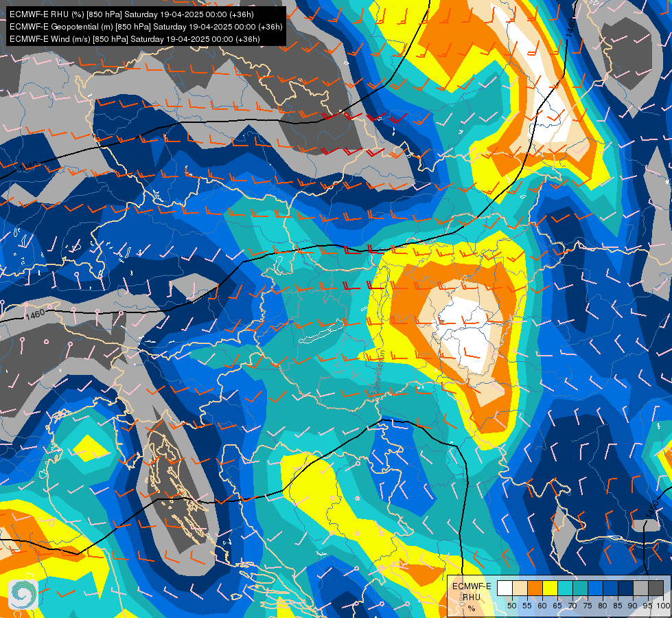Image resolution: width=672 pixels, height=618 pixels.
Task: Click the 95 legend tick label
Action: (647, 606)
